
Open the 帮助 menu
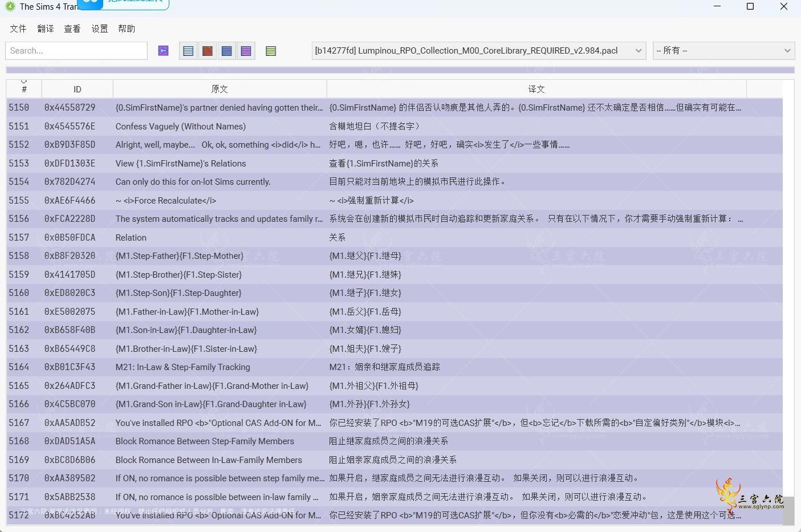coord(127,29)
